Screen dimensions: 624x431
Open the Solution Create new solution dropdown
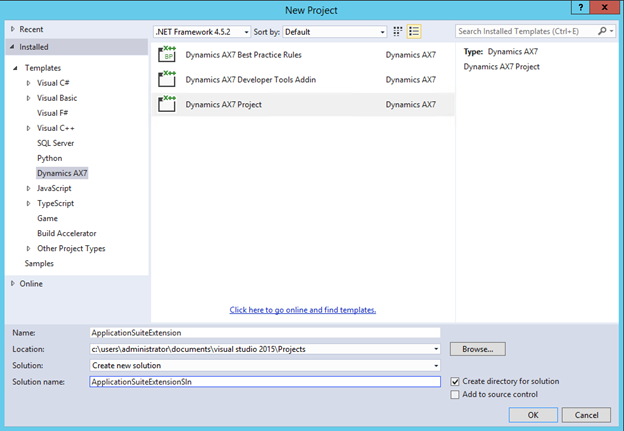436,365
